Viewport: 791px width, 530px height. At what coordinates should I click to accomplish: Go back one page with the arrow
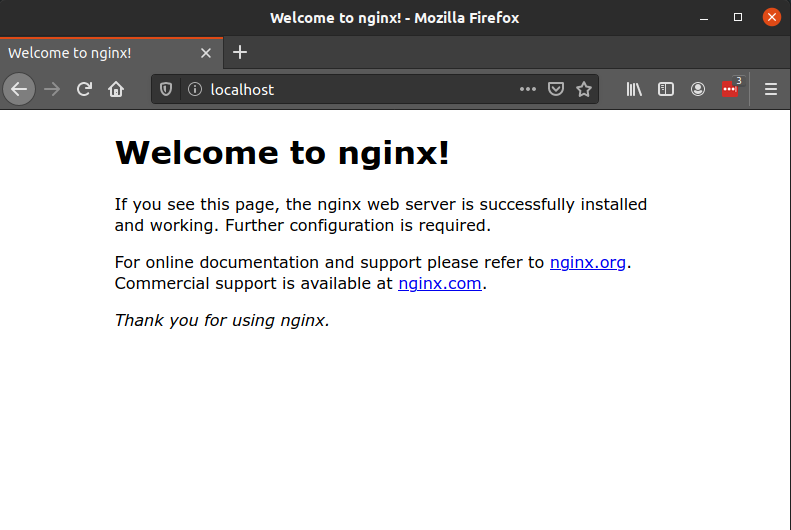click(19, 89)
